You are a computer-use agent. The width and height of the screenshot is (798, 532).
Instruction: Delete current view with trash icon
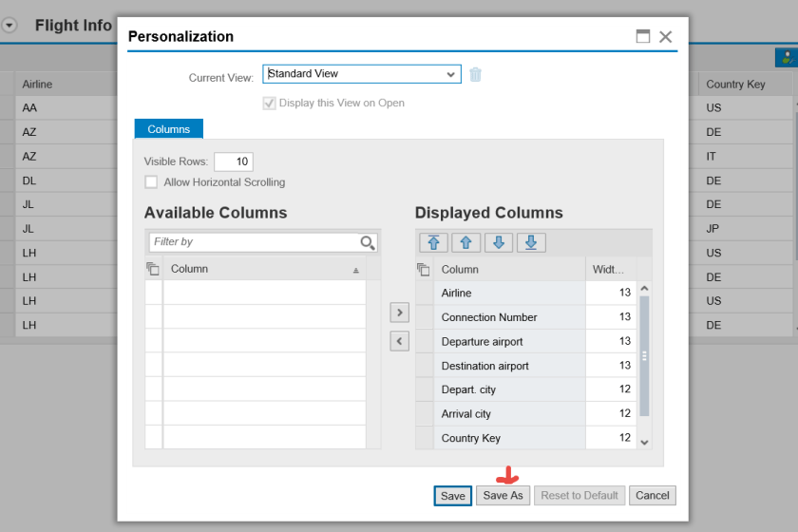coord(476,74)
